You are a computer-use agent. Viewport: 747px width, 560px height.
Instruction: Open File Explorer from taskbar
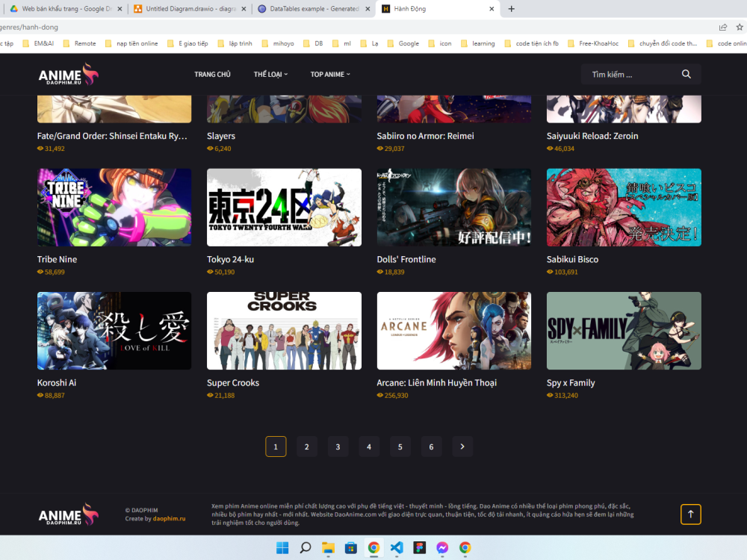pos(328,547)
